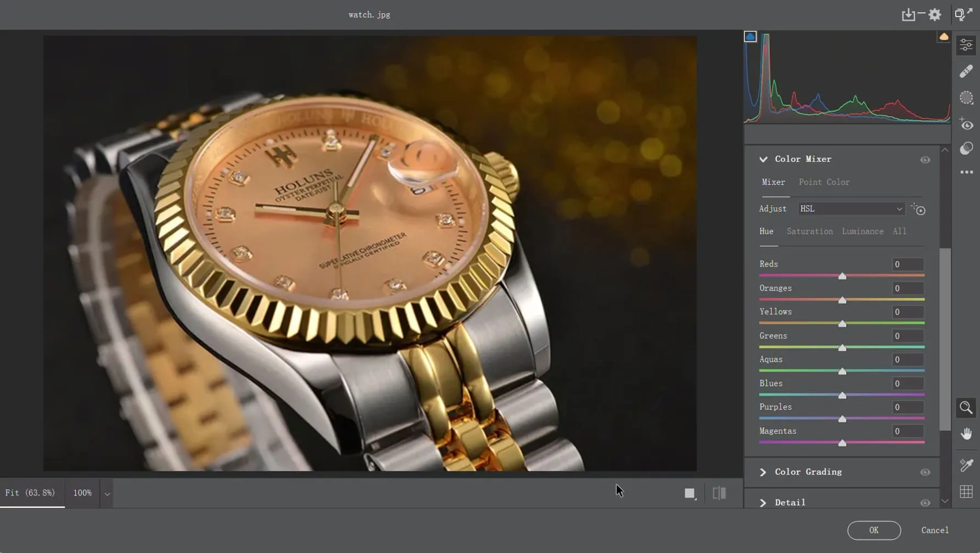This screenshot has width=980, height=553.
Task: Open the Presets panel
Action: (966, 148)
